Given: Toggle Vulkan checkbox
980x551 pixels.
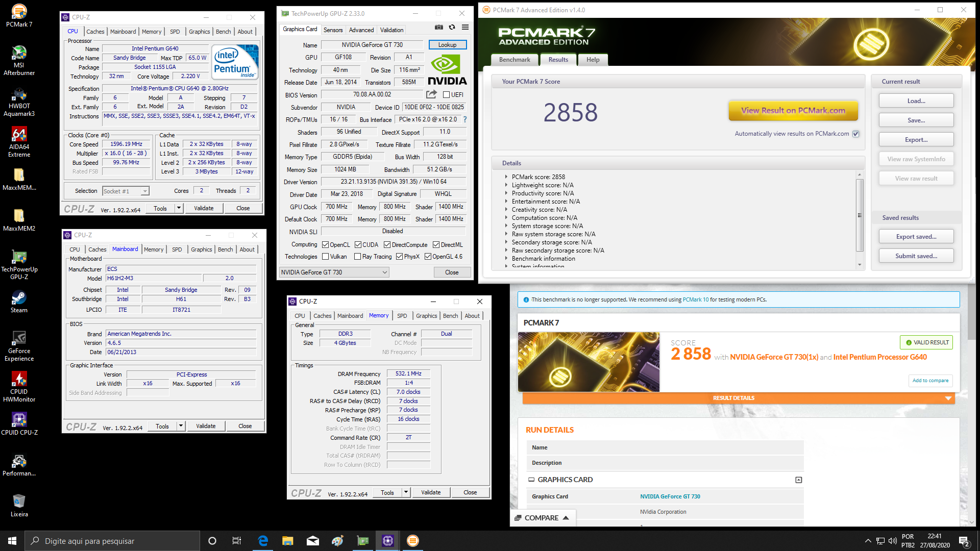Looking at the screenshot, I should click(325, 257).
